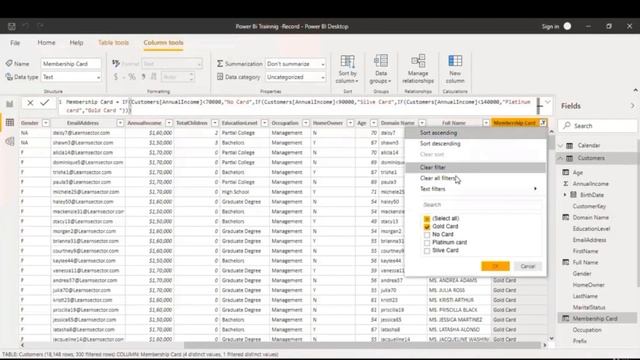Open the Sort by column tool
The image size is (640, 360).
click(x=347, y=69)
